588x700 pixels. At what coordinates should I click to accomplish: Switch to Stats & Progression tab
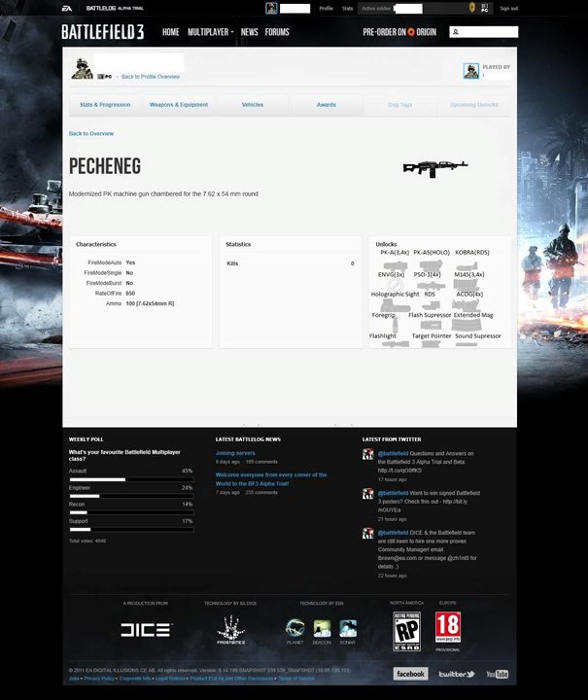[x=105, y=104]
